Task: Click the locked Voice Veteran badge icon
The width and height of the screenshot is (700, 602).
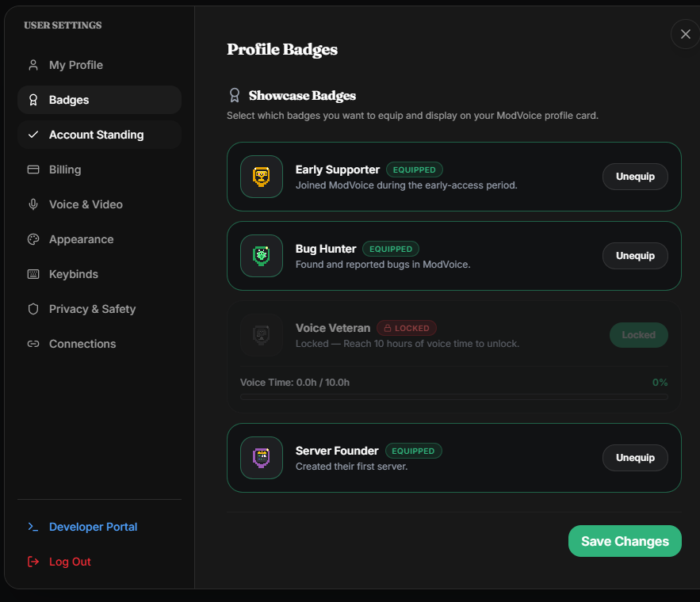Action: [x=261, y=335]
